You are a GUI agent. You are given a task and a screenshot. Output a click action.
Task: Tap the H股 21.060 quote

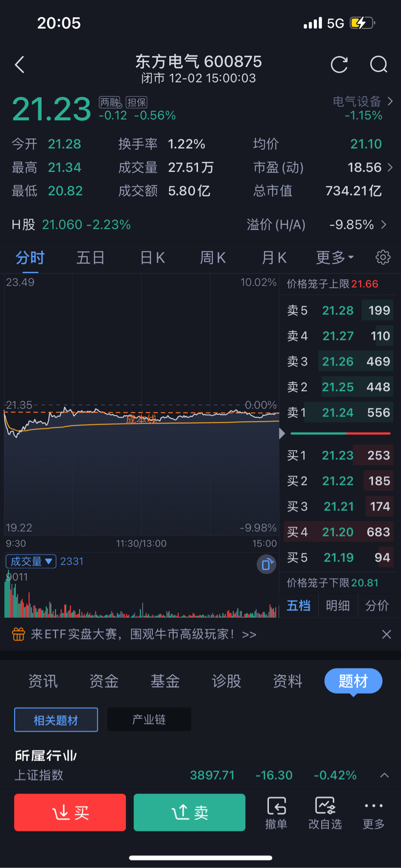click(x=71, y=225)
